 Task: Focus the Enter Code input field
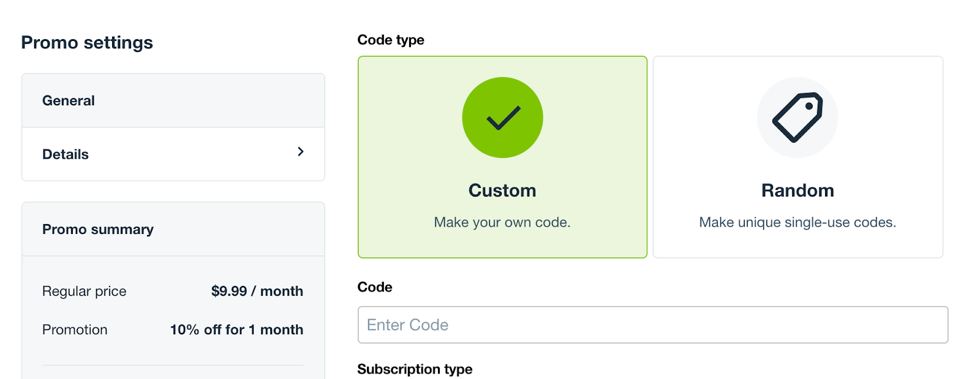tap(652, 325)
